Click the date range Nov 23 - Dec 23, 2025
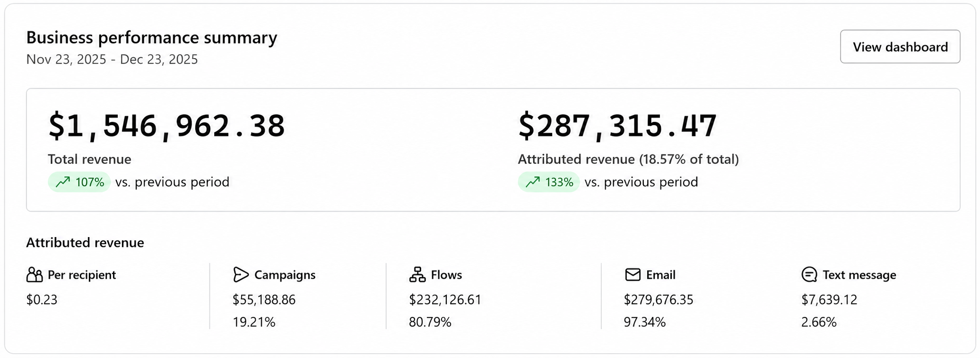This screenshot has height=358, width=980. tap(112, 60)
